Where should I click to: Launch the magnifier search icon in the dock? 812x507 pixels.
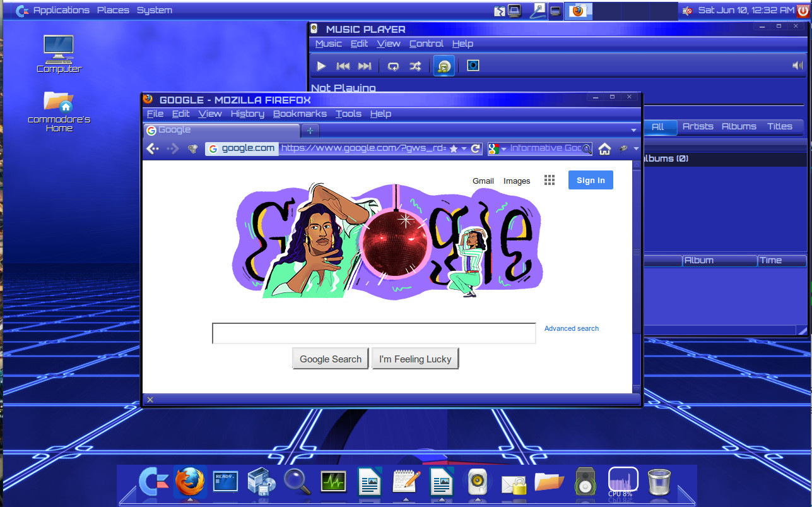click(x=297, y=482)
